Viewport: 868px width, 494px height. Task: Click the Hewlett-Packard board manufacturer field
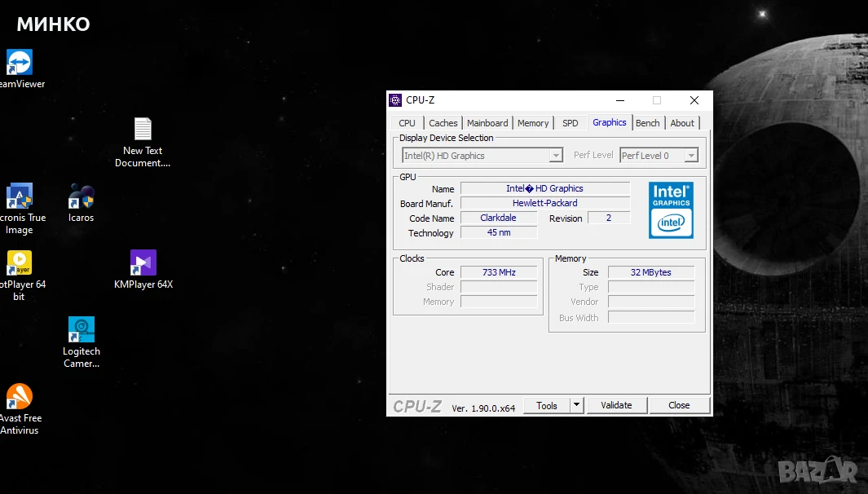click(545, 203)
